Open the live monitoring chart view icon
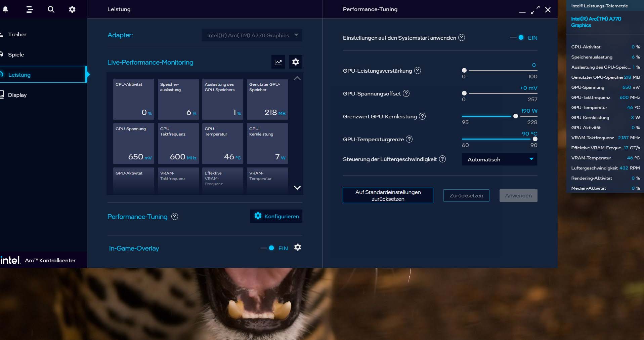This screenshot has height=340, width=644. (278, 62)
